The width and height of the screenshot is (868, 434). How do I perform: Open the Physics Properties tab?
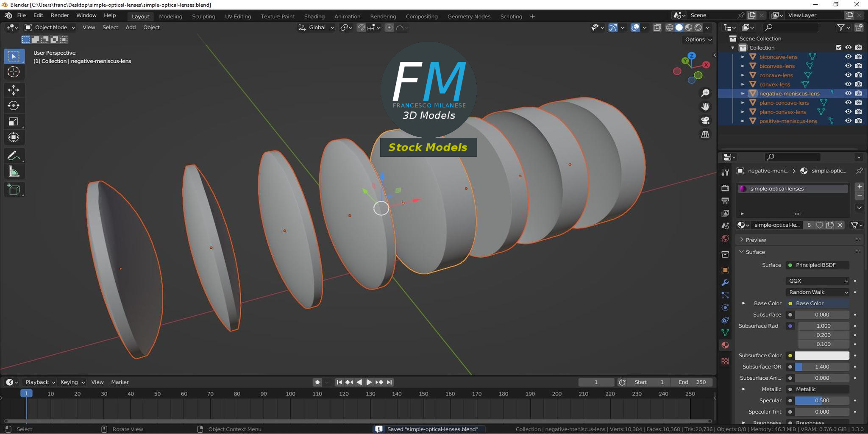pos(725,307)
